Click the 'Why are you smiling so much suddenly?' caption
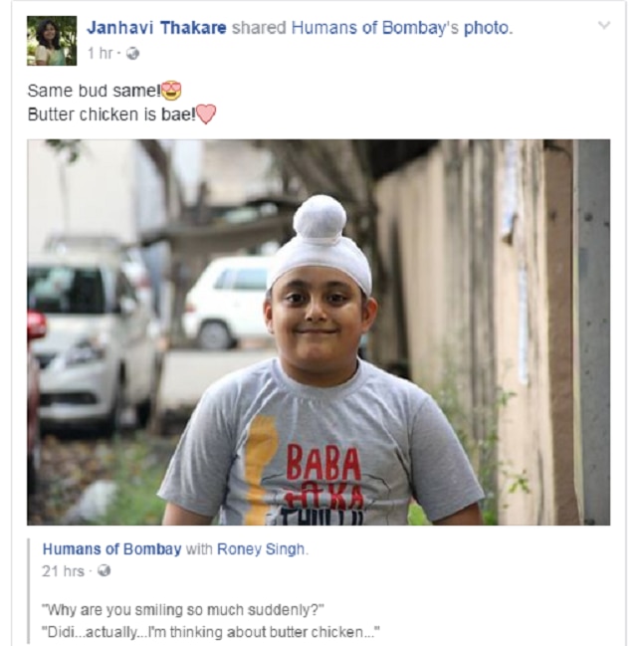The image size is (644, 646). (x=183, y=610)
